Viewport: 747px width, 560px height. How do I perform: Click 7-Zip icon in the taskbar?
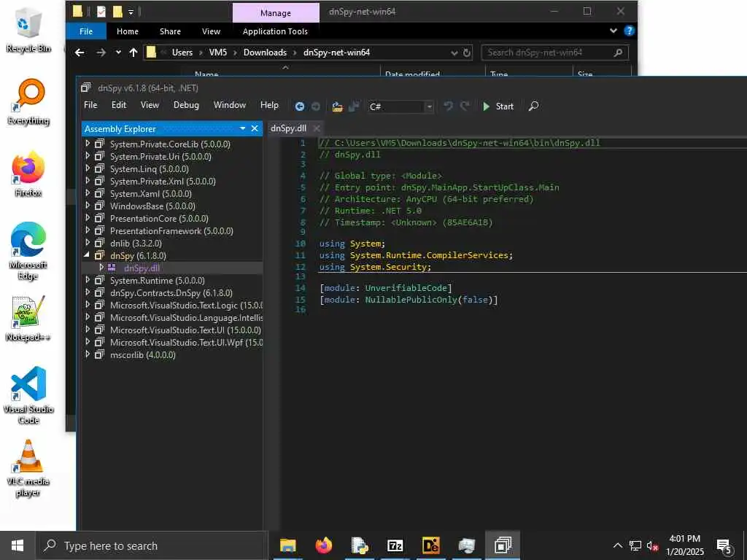[395, 545]
